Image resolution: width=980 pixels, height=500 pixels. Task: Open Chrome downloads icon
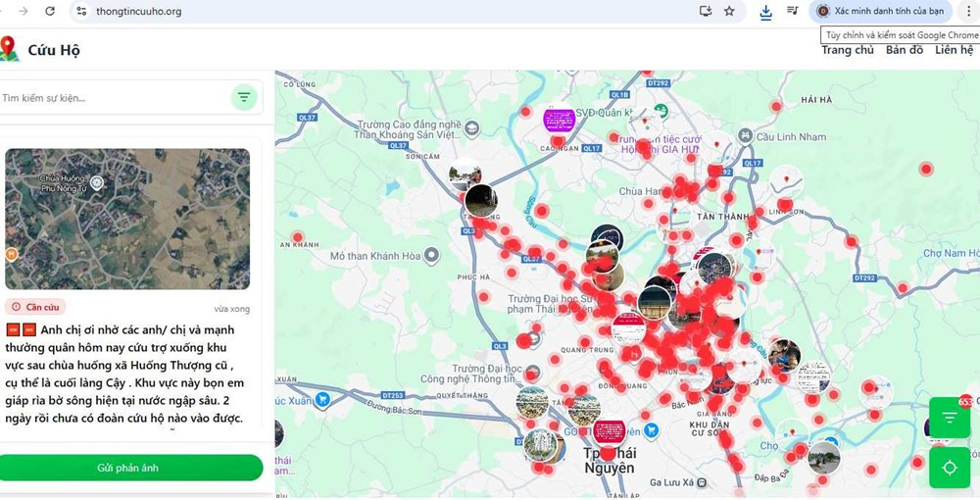[x=766, y=12]
